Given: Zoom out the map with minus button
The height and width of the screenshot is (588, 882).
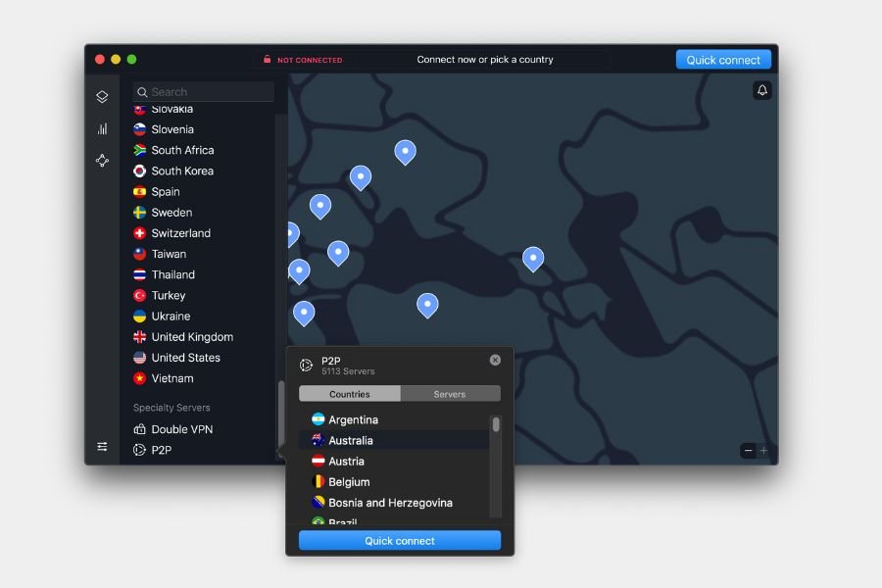Looking at the screenshot, I should point(749,451).
